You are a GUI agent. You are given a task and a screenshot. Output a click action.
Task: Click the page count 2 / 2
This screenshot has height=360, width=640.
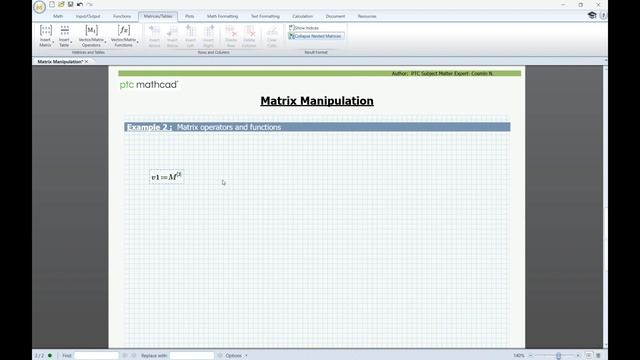pos(40,356)
